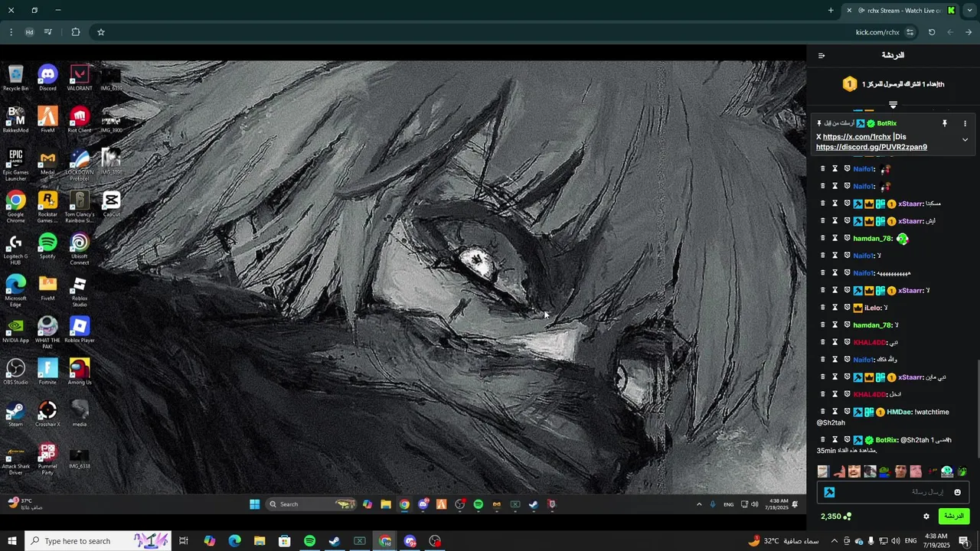The image size is (980, 551).
Task: Timeout KHAL4DD on the 'ادخل' message
Action: click(835, 394)
